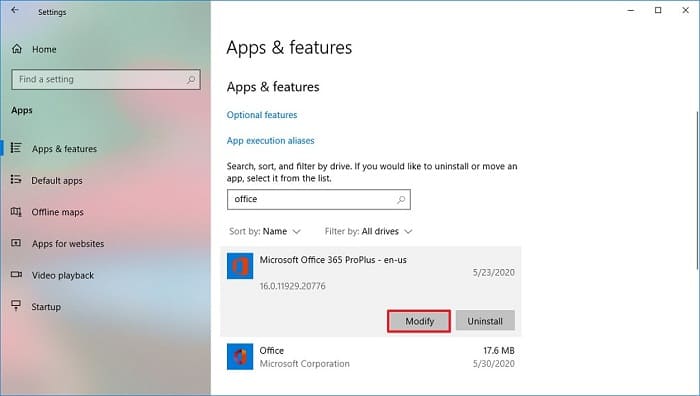Click the Apps for websites icon
Screen dimensions: 700x396
pos(16,243)
